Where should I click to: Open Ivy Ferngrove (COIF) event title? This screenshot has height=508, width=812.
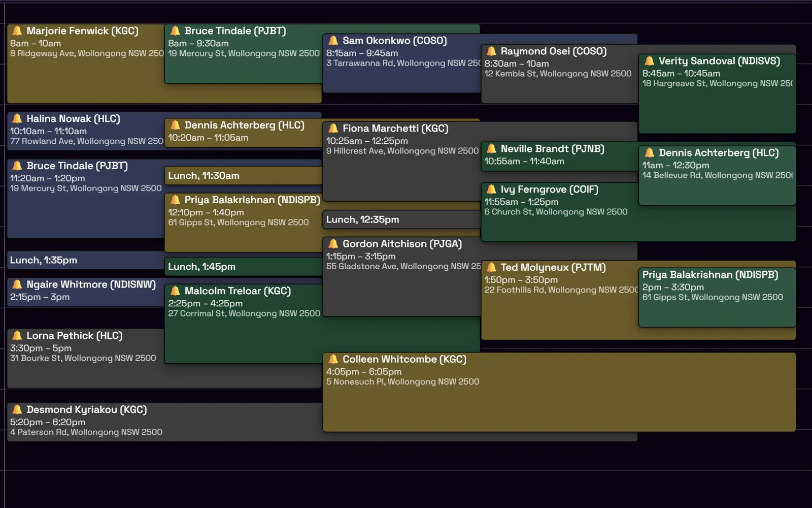[x=550, y=189]
